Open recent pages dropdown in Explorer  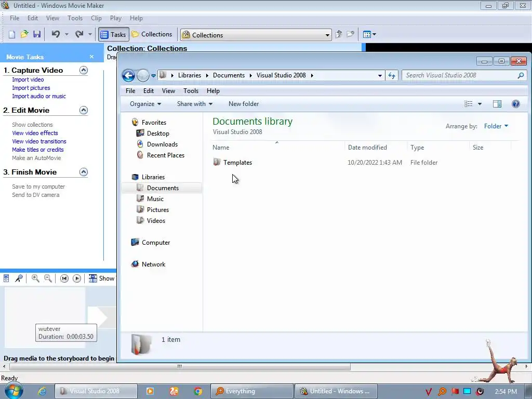pyautogui.click(x=153, y=75)
